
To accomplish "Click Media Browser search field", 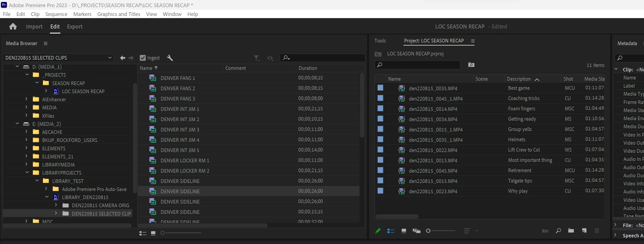I will point(322,58).
